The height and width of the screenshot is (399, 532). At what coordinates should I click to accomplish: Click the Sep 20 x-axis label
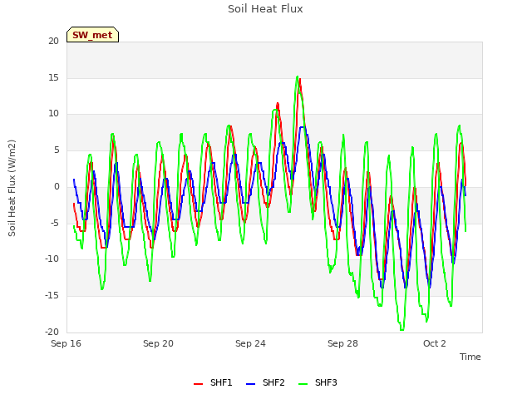tap(158, 343)
